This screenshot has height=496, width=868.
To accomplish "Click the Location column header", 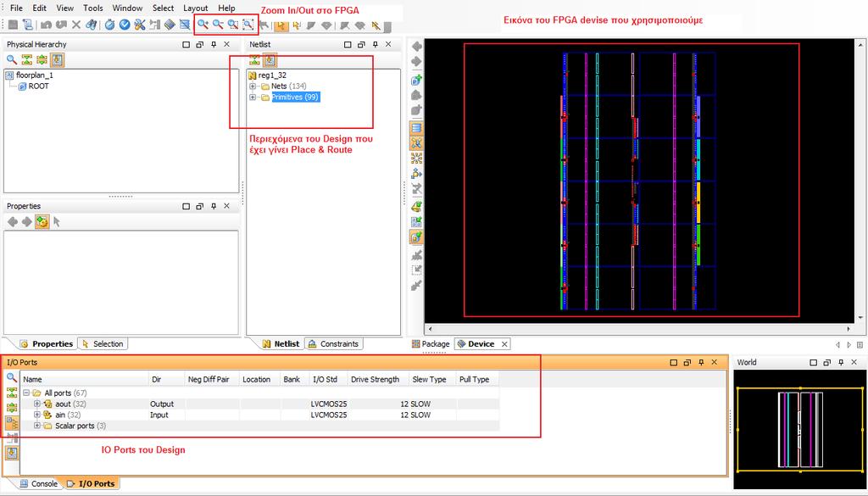I will 259,379.
